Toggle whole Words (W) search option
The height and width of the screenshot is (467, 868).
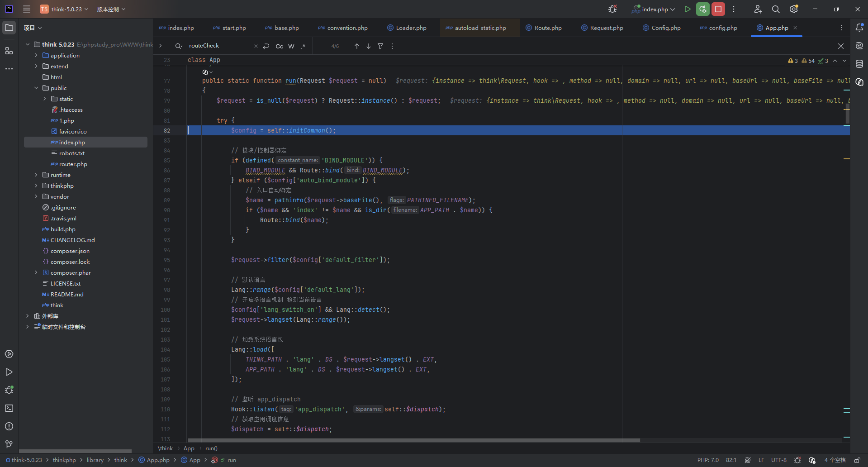291,46
